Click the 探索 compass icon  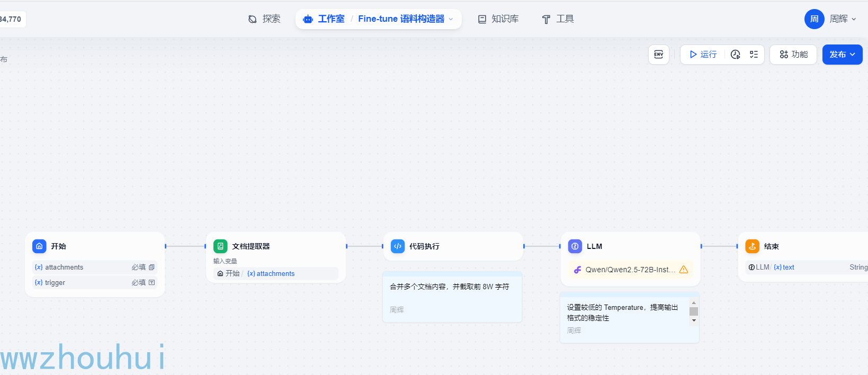tap(253, 19)
